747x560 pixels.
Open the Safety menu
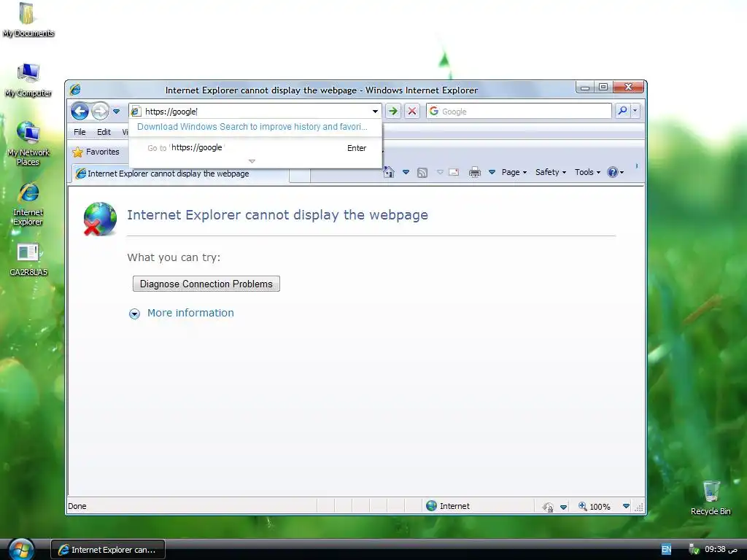pos(551,172)
